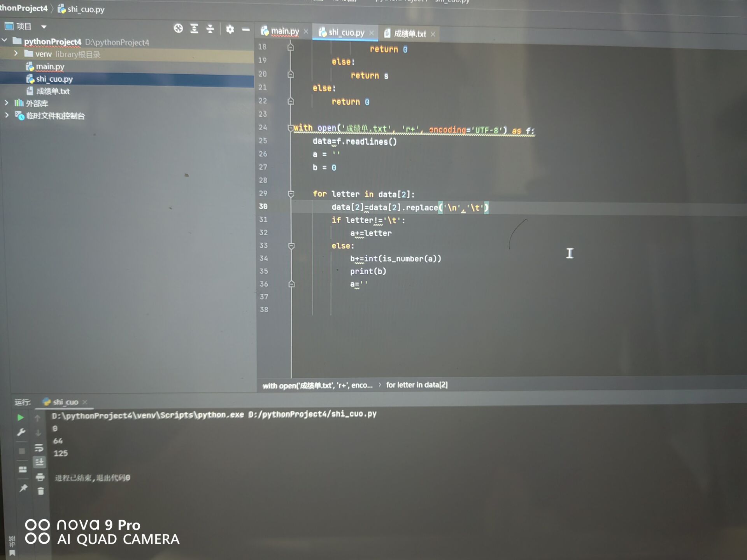Click the collapse all icon in project toolbar
The height and width of the screenshot is (560, 747).
pyautogui.click(x=210, y=29)
